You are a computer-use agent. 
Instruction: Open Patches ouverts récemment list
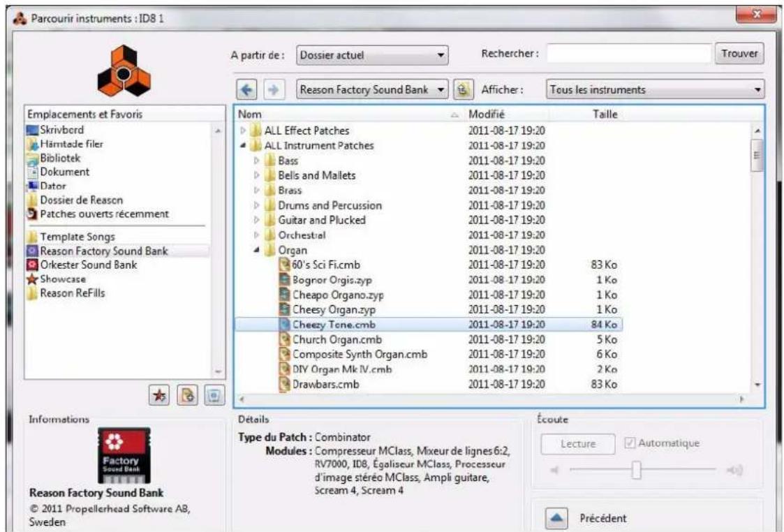pyautogui.click(x=98, y=214)
